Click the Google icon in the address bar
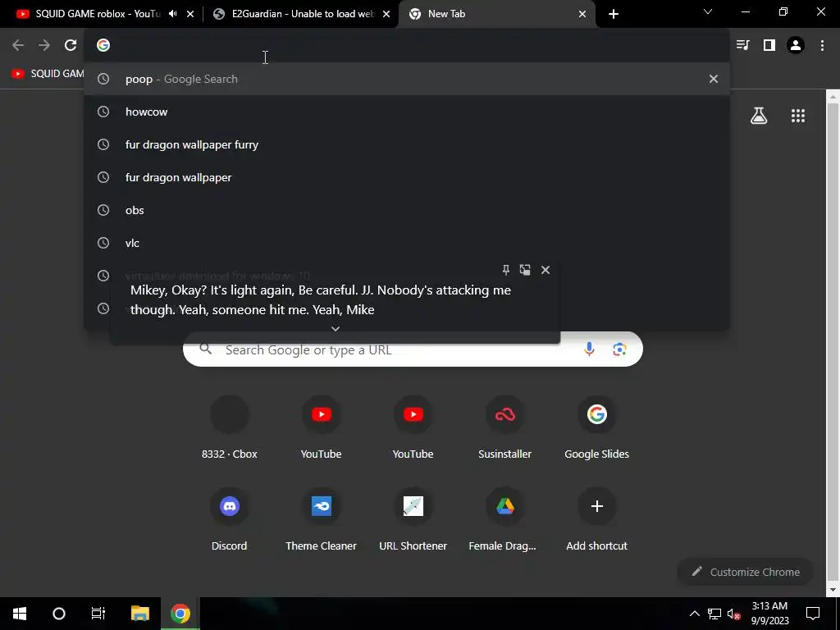Image resolution: width=840 pixels, height=630 pixels. pyautogui.click(x=103, y=45)
